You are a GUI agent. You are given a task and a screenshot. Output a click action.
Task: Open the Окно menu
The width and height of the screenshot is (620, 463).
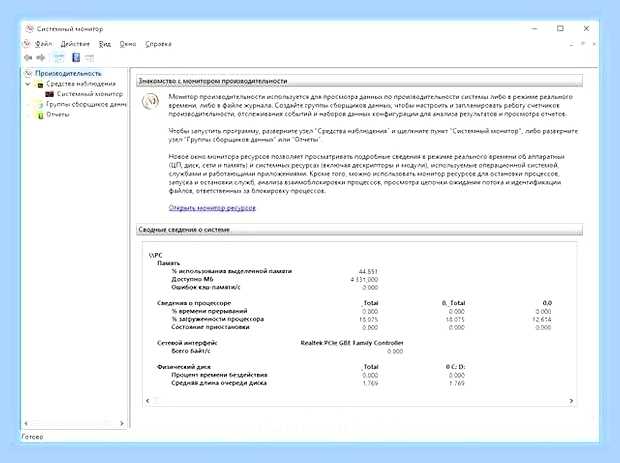[x=128, y=44]
